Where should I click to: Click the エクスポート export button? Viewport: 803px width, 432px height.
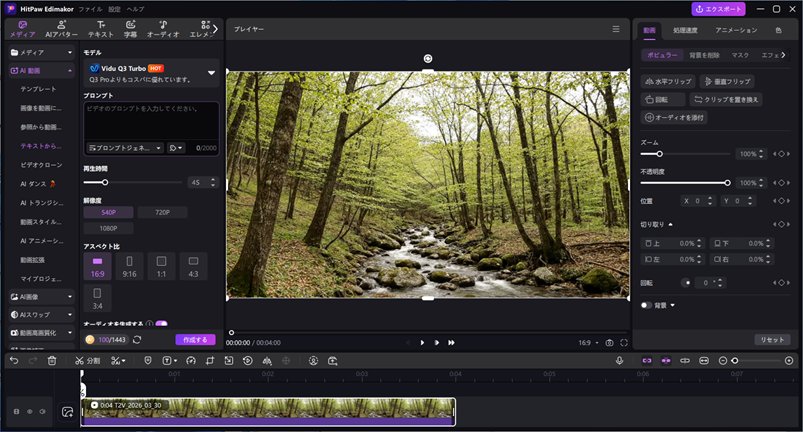[719, 9]
